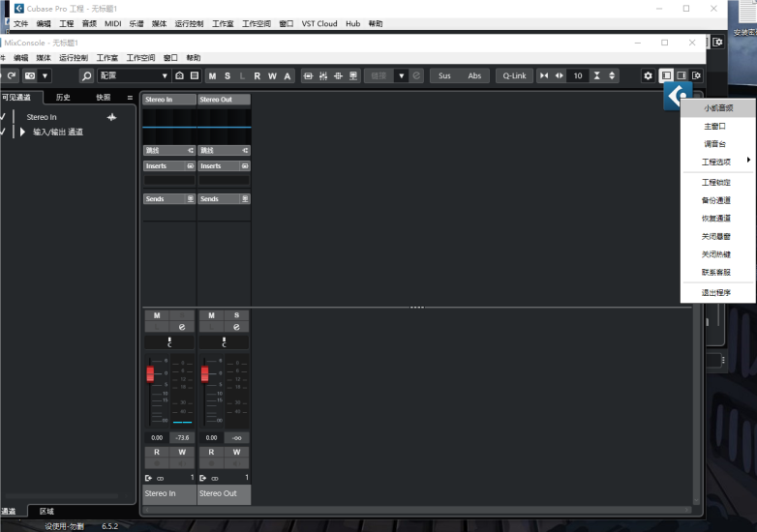
Task: Click Stereo In Sends header icon
Action: click(x=191, y=198)
